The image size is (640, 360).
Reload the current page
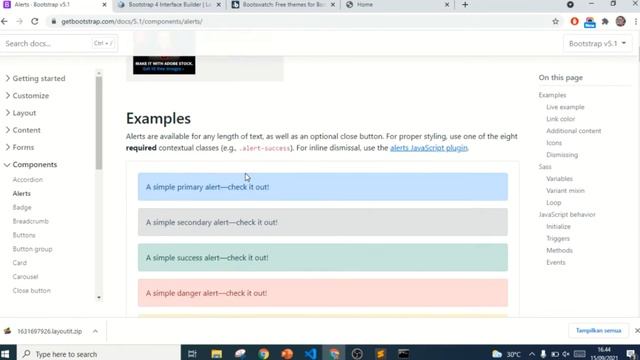35,21
